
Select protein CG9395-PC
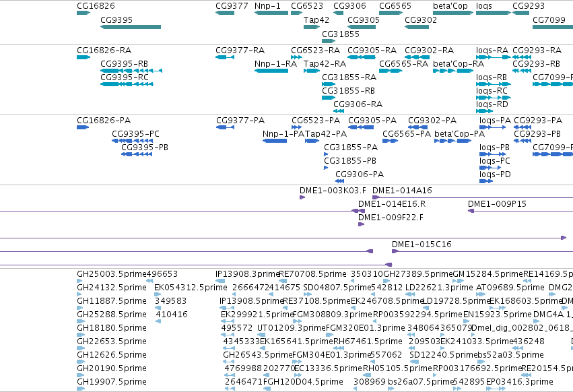[x=135, y=134]
